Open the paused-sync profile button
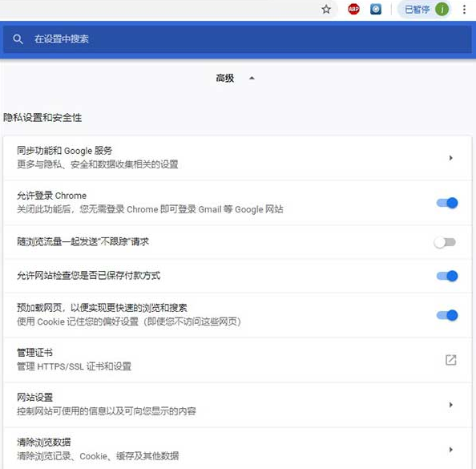 [426, 10]
